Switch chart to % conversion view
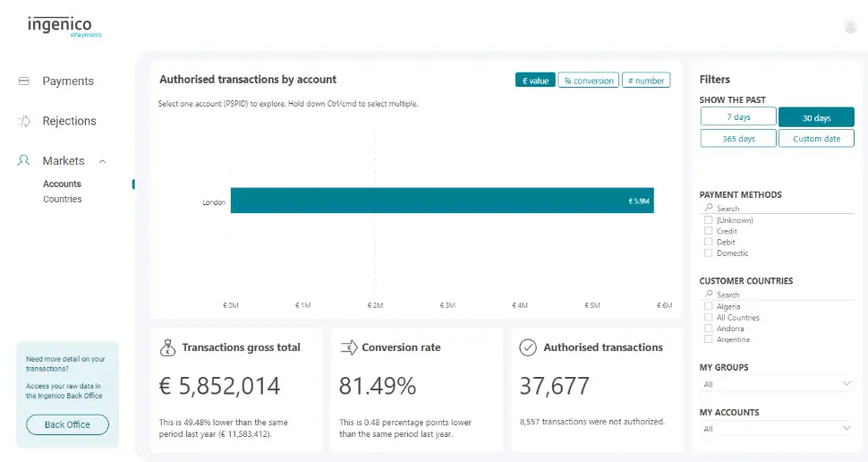Screen dimensions: 868x462 588,81
